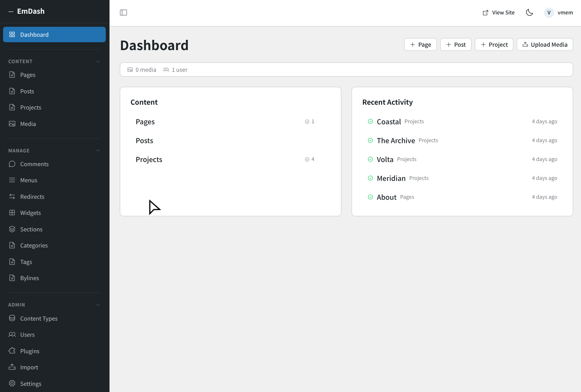
Task: Open Categories in the sidebar
Action: (54, 245)
